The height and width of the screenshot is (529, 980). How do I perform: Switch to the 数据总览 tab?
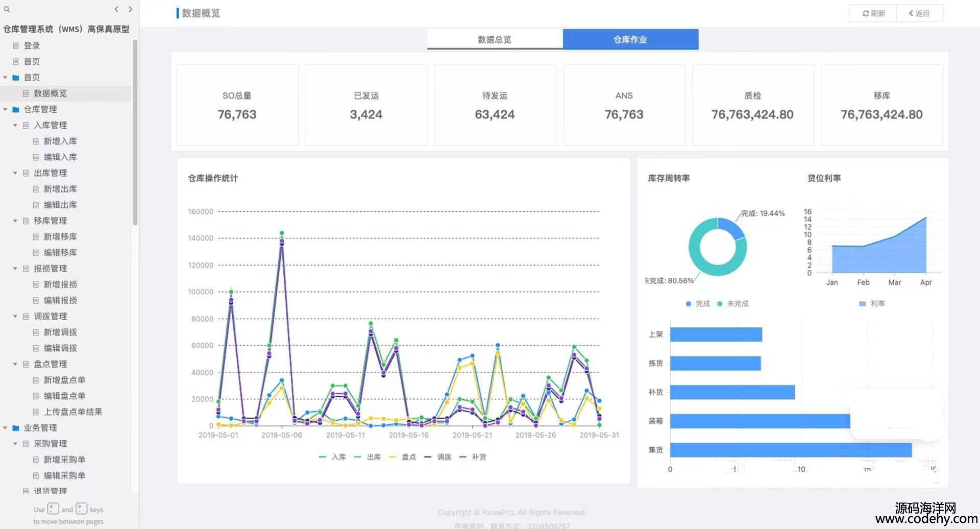(x=494, y=39)
